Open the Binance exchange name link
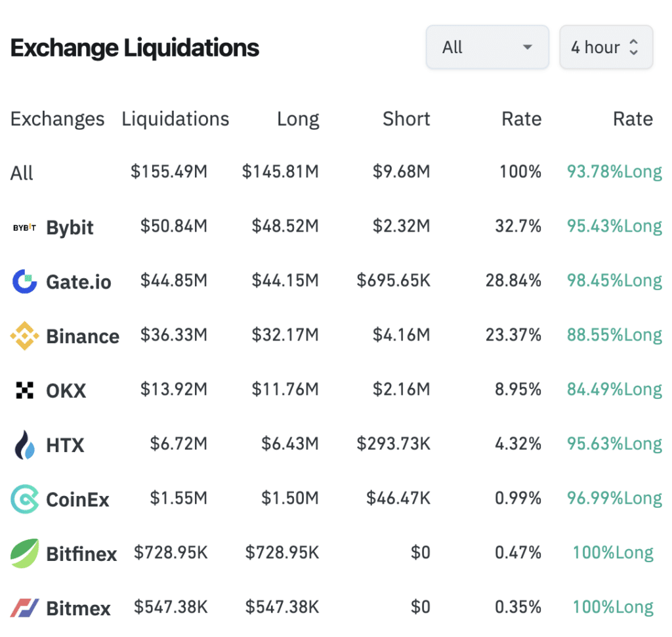The width and height of the screenshot is (672, 637). pyautogui.click(x=83, y=337)
